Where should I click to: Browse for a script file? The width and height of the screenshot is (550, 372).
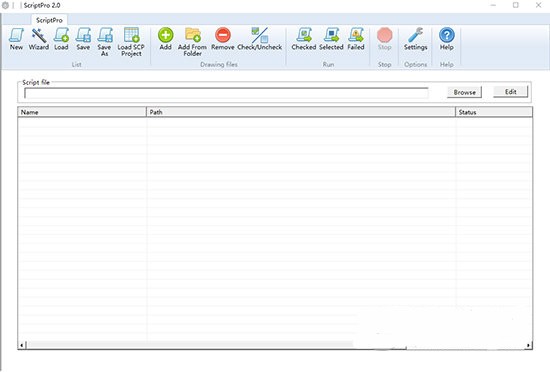click(x=464, y=92)
